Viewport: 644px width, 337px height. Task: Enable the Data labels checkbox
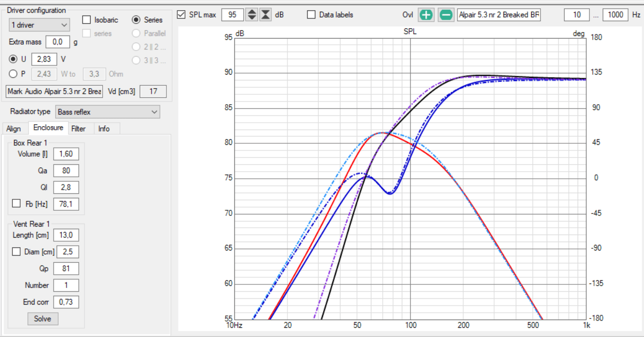click(x=311, y=15)
